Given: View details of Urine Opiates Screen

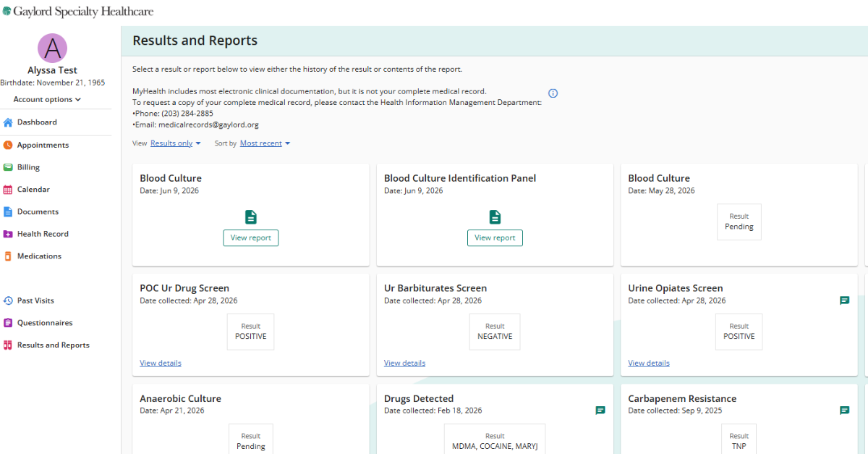Looking at the screenshot, I should [x=649, y=363].
